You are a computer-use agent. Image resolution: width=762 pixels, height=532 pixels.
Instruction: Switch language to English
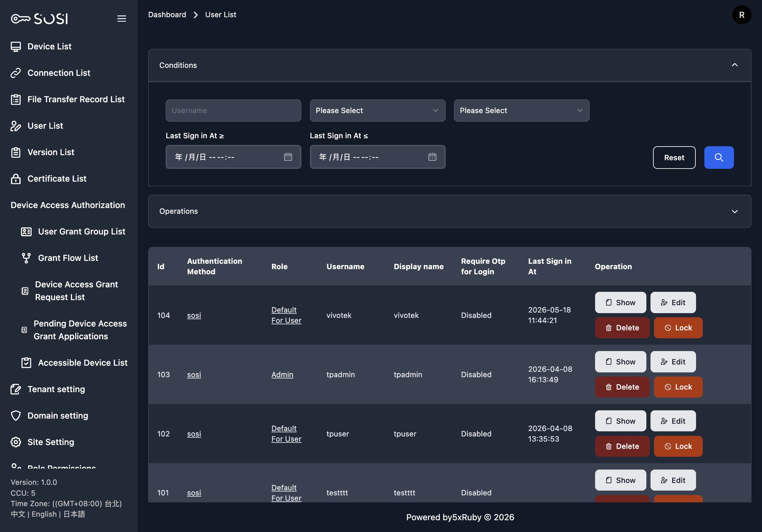point(44,514)
